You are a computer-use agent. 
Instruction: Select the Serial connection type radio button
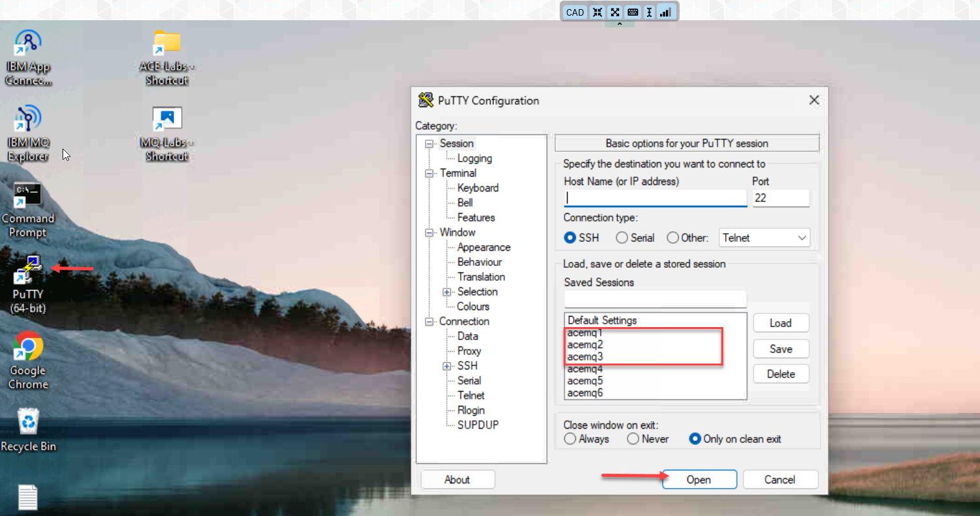pyautogui.click(x=622, y=238)
